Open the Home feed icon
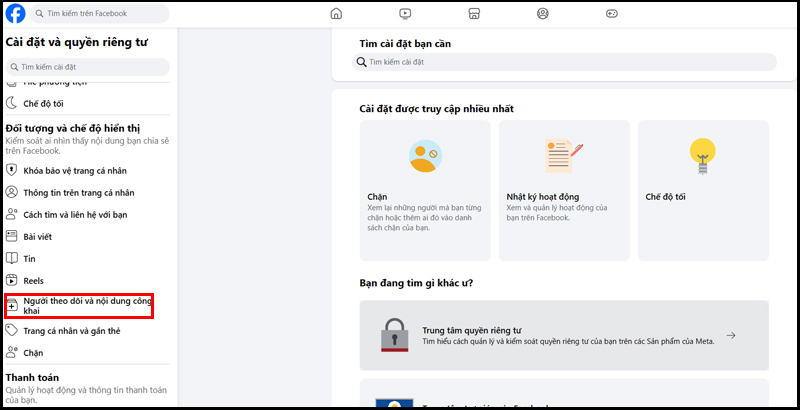Viewport: 800px width, 410px height. 336,14
